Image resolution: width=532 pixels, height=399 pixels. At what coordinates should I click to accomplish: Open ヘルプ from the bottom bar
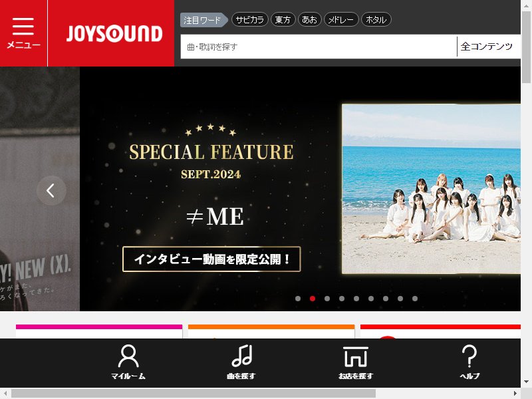469,362
